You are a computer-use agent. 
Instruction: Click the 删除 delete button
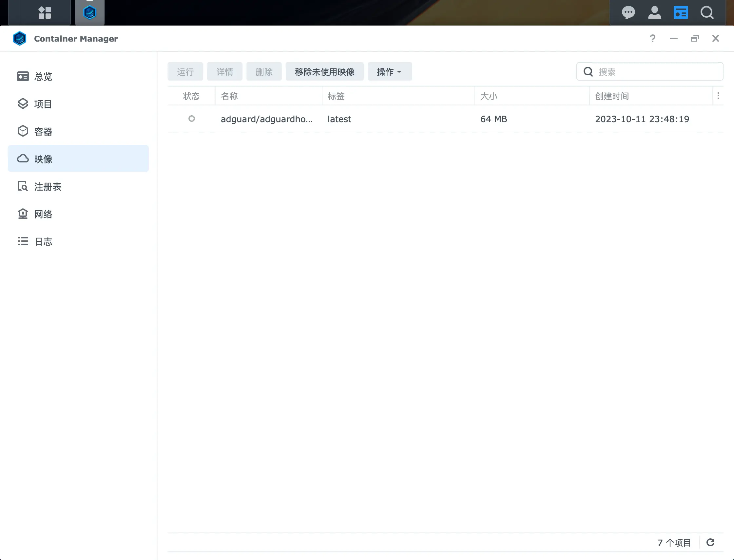264,71
